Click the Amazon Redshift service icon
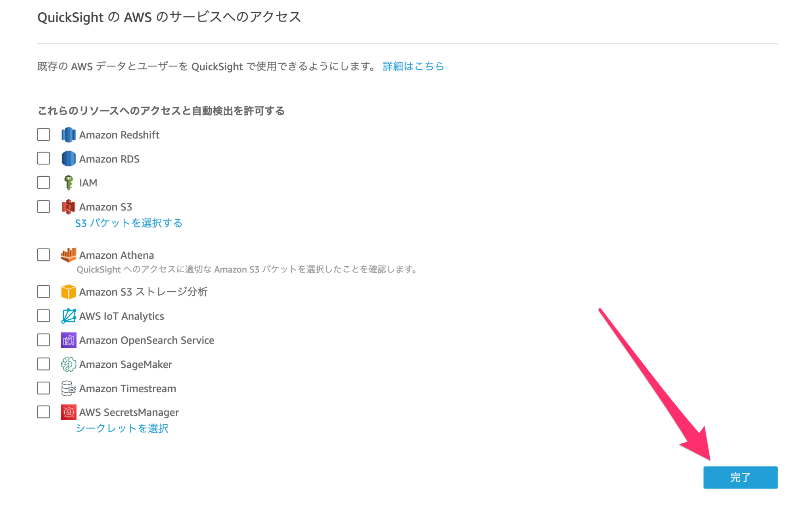This screenshot has height=508, width=812. point(68,134)
